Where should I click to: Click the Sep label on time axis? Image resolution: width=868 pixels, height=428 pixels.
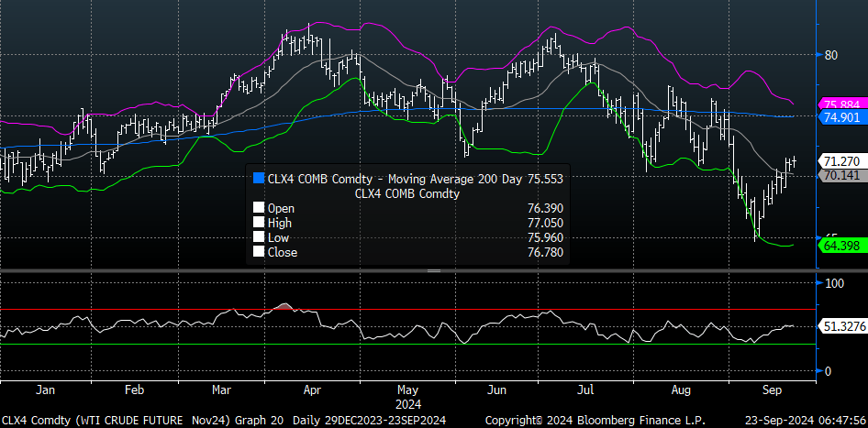pyautogui.click(x=772, y=390)
